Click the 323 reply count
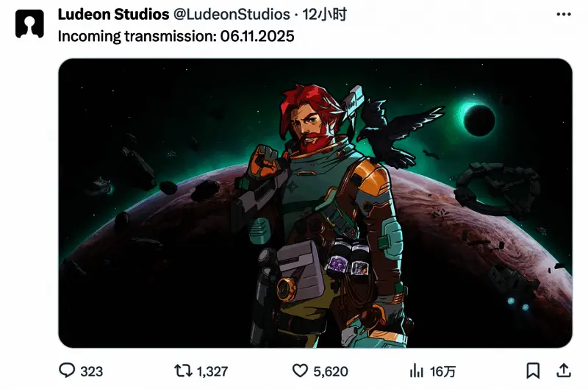This screenshot has width=588, height=389. 91,371
